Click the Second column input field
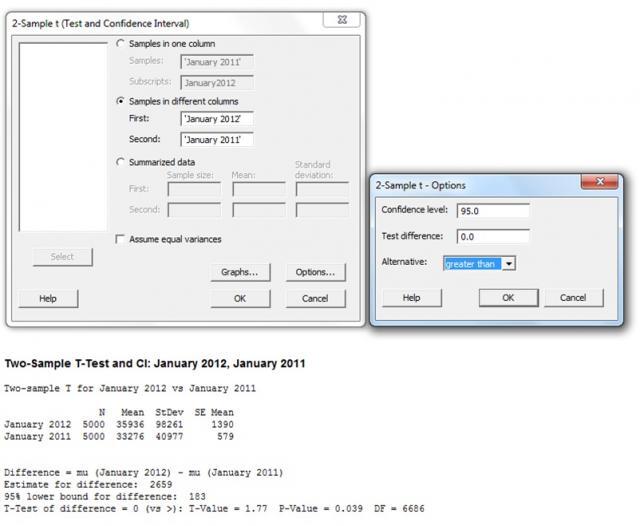Viewport: 640px width, 526px height. [216, 140]
